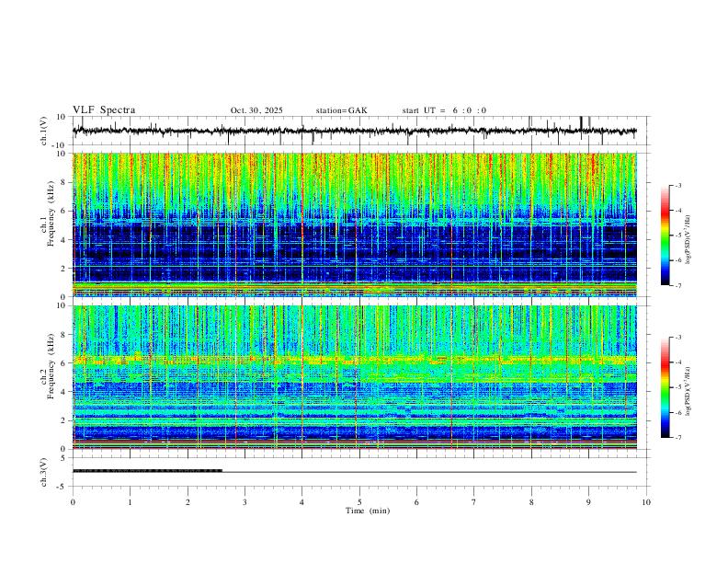This screenshot has width=728, height=563.
Task: Click the thick black segment of ch.3 trace
Action: click(148, 471)
